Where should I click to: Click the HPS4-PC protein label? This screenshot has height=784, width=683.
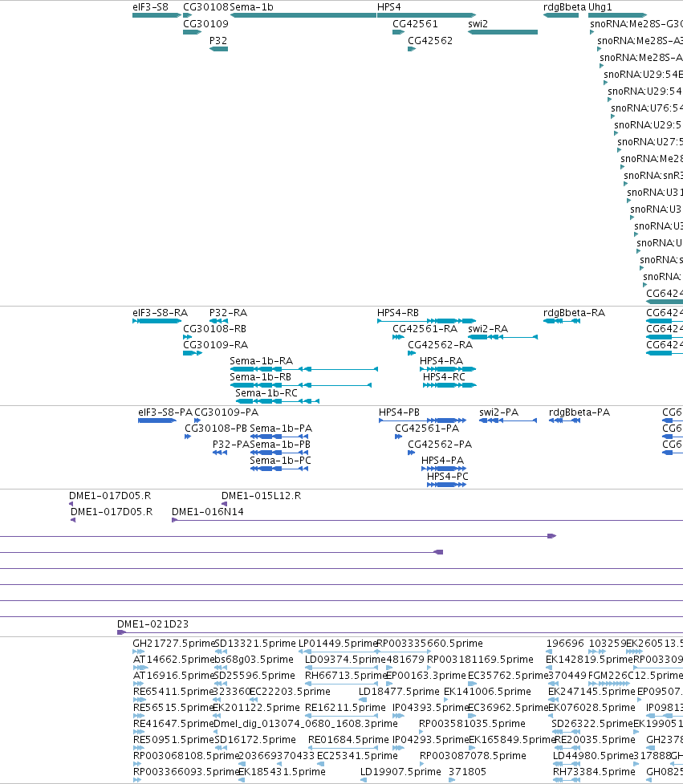pyautogui.click(x=448, y=476)
